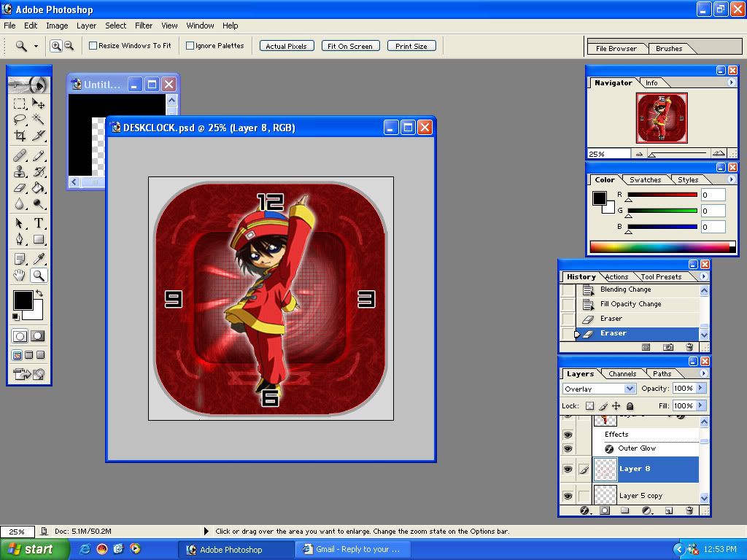Viewport: 747px width, 560px height.
Task: Click the trash icon in Layers panel
Action: click(689, 510)
